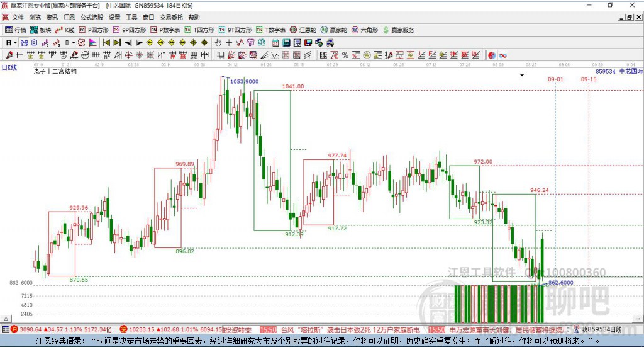
Task: Open the 江恩 menu
Action: (x=69, y=17)
